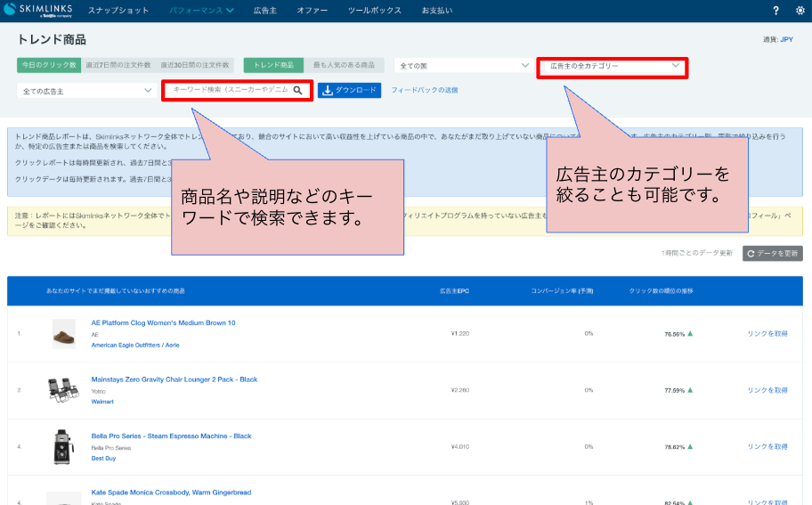812x505 pixels.
Task: Click the Bella espresso machine image
Action: pos(64,445)
